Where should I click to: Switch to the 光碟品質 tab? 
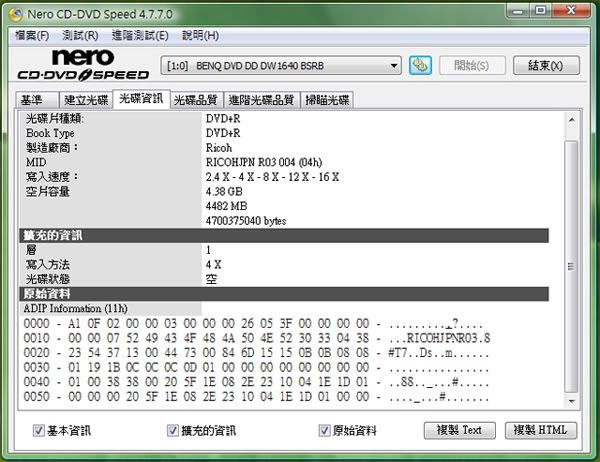point(196,100)
